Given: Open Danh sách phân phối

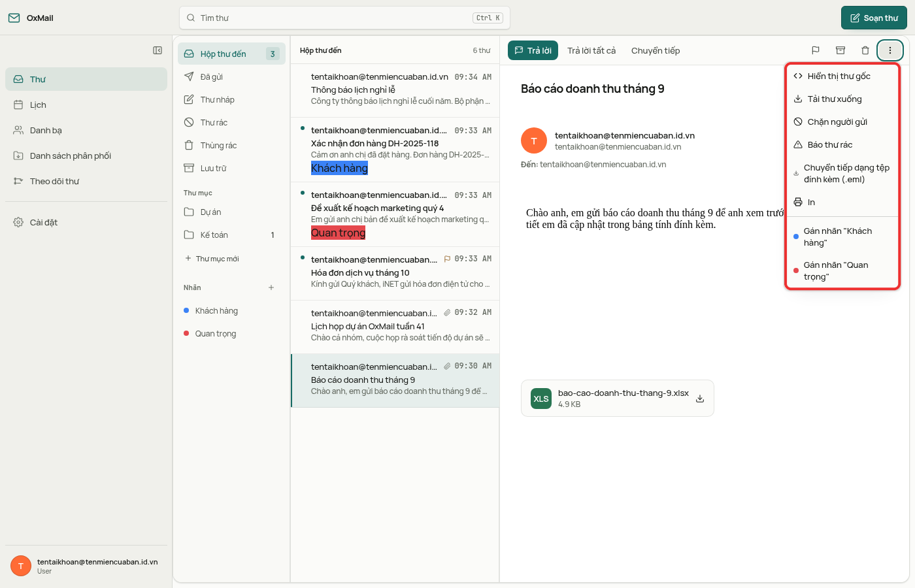Looking at the screenshot, I should (x=86, y=155).
